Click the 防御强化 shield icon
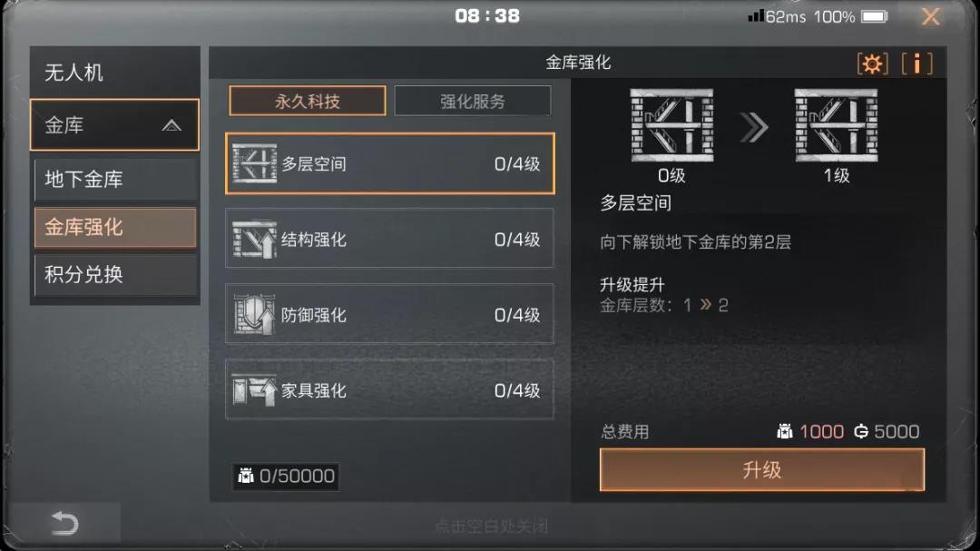 [x=254, y=315]
